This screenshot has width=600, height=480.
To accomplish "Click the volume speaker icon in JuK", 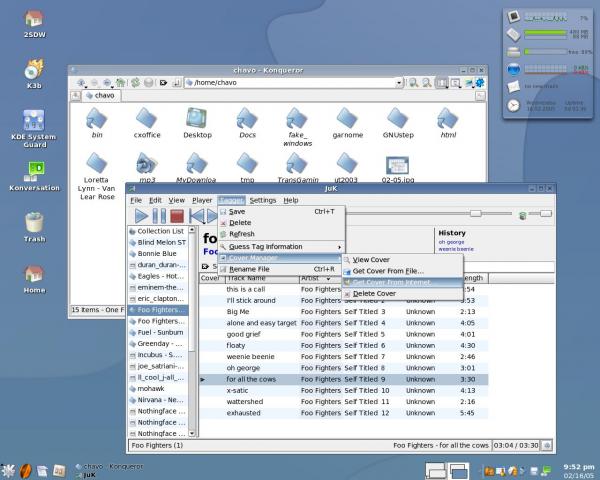I will [x=522, y=216].
